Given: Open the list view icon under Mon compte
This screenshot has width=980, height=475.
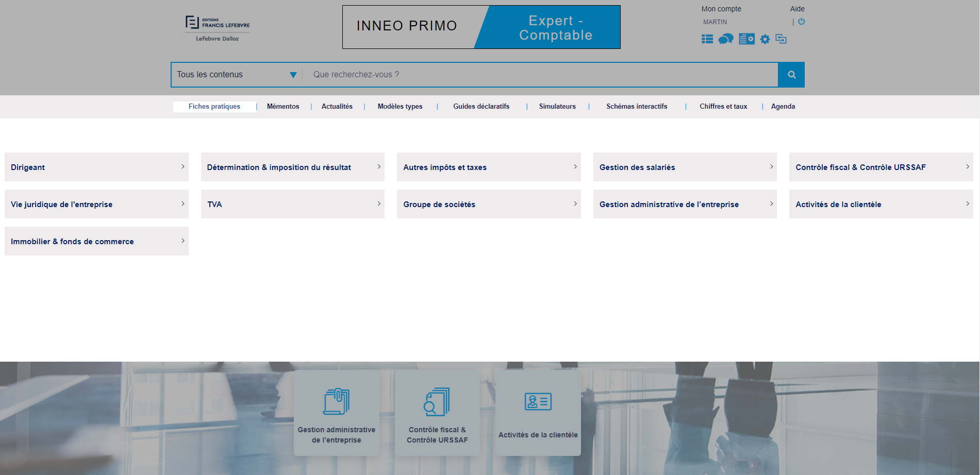Looking at the screenshot, I should click(707, 39).
